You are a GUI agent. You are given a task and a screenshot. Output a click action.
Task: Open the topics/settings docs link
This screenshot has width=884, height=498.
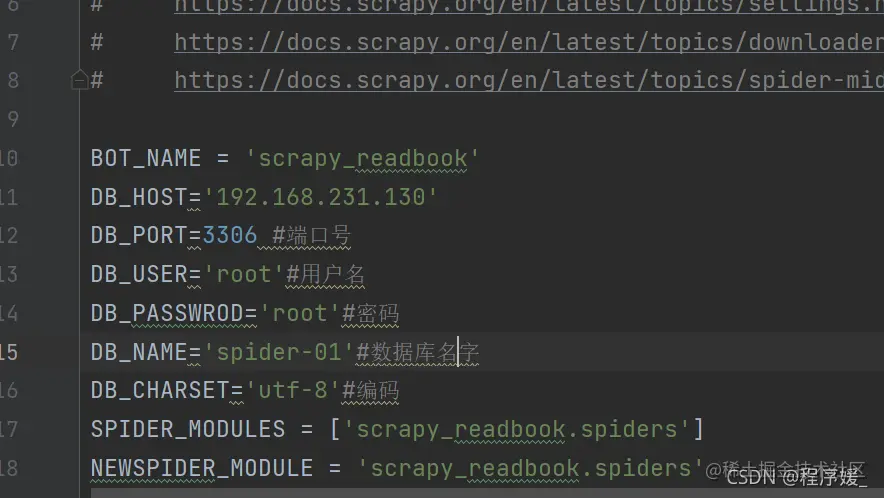[x=529, y=7]
